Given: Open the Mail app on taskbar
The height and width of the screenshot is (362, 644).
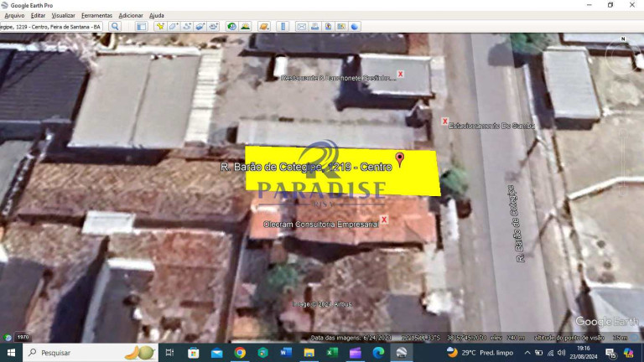Looking at the screenshot, I should pos(216,353).
